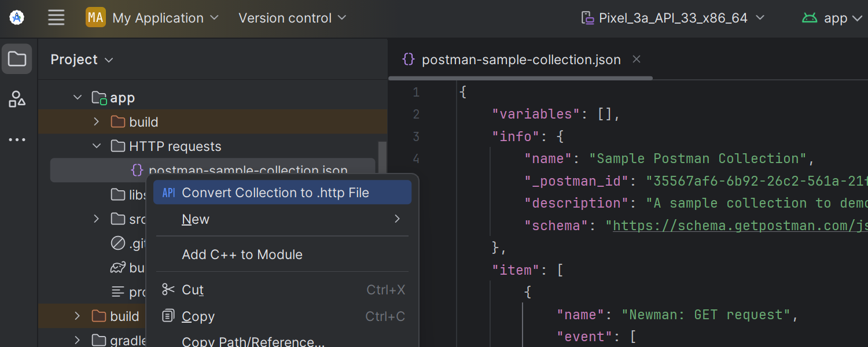
Task: Click line number 4 in the gutter
Action: click(417, 158)
